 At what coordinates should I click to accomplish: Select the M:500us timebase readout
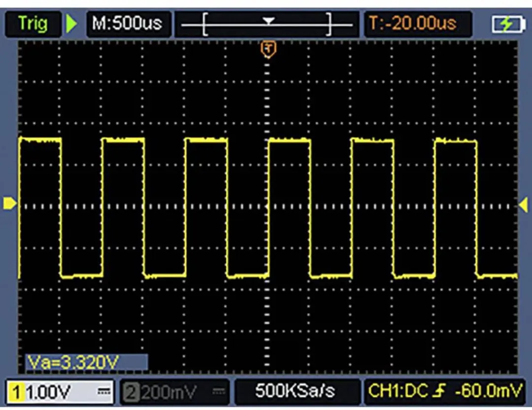128,24
